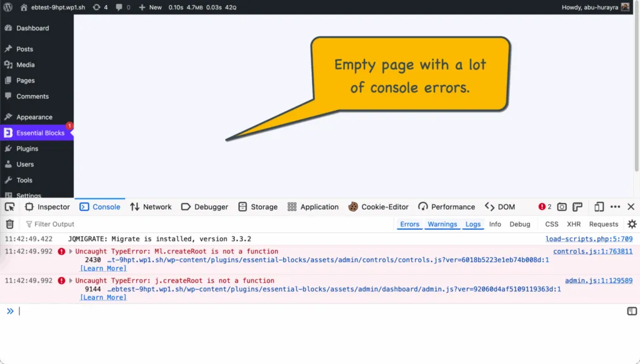
Task: Switch to the Console tab
Action: (x=100, y=207)
